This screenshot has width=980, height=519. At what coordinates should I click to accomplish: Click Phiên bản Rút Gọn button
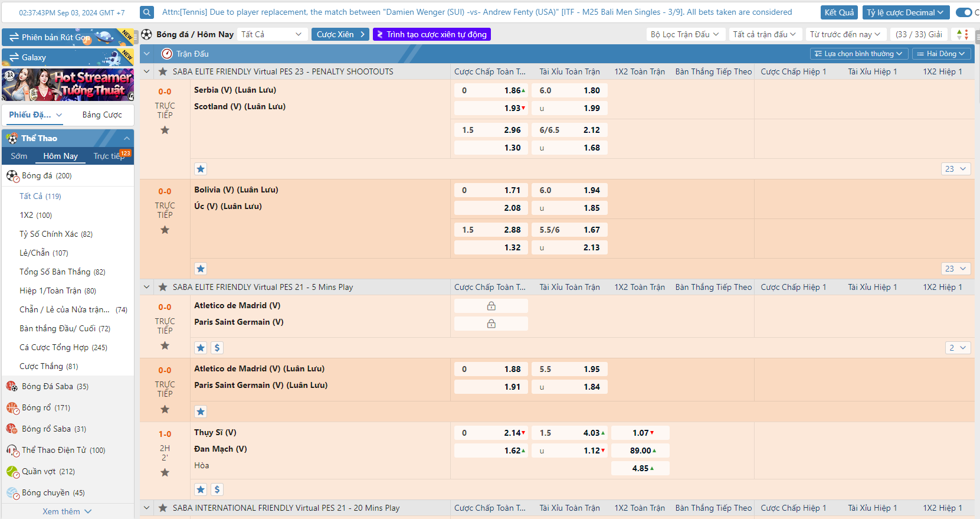68,37
